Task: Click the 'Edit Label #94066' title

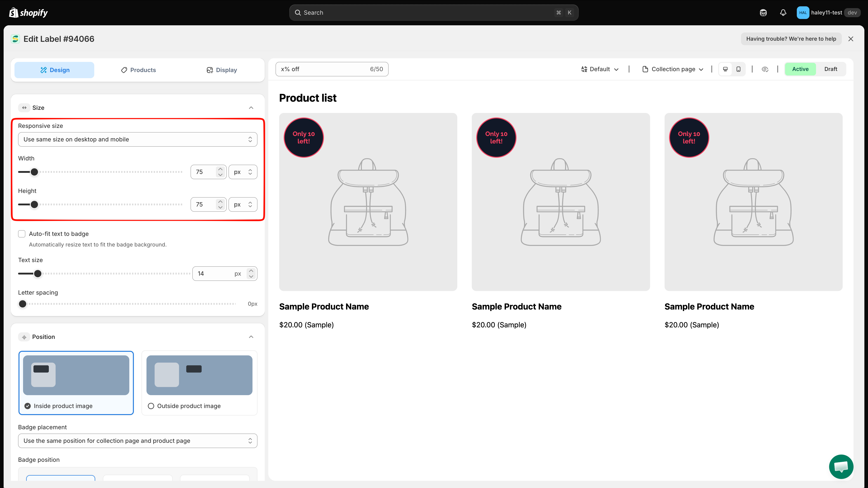Action: (59, 39)
